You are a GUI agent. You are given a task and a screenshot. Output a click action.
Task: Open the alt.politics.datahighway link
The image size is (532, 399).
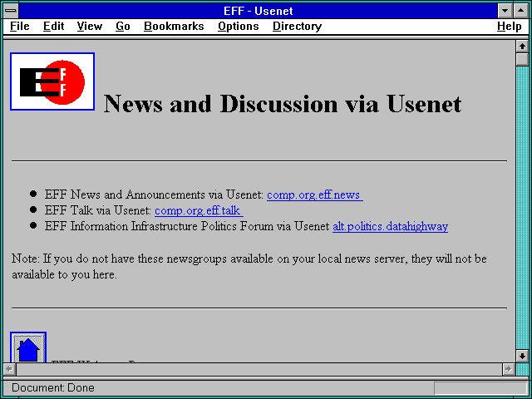click(x=390, y=226)
